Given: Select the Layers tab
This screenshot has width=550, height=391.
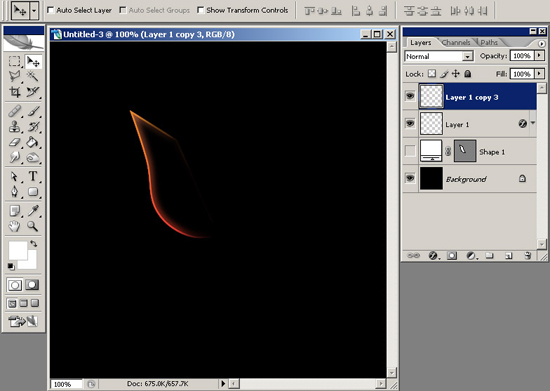Looking at the screenshot, I should pyautogui.click(x=421, y=42).
